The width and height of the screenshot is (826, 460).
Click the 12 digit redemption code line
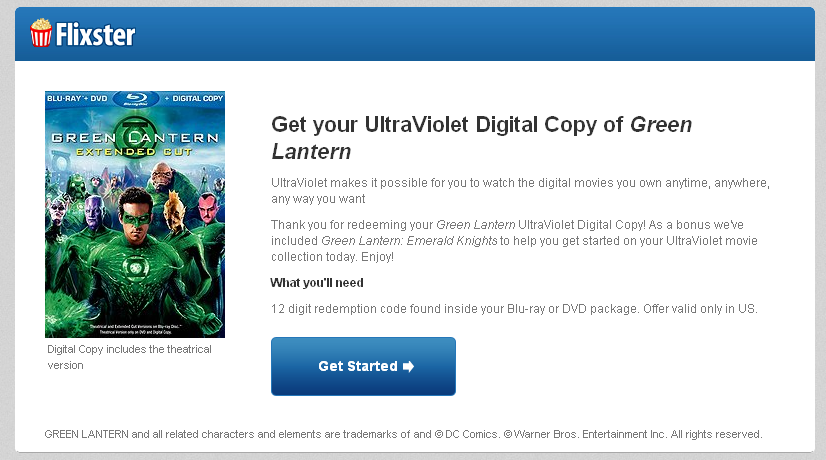point(514,309)
